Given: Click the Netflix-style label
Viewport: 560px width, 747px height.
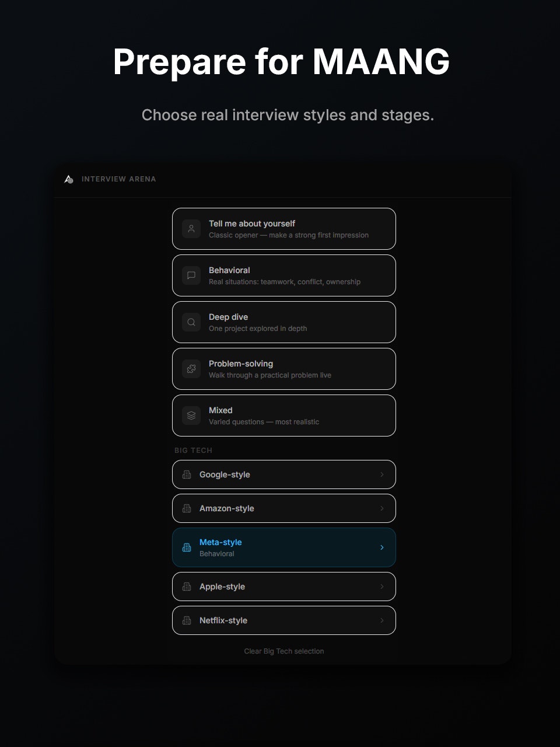Looking at the screenshot, I should pos(223,620).
